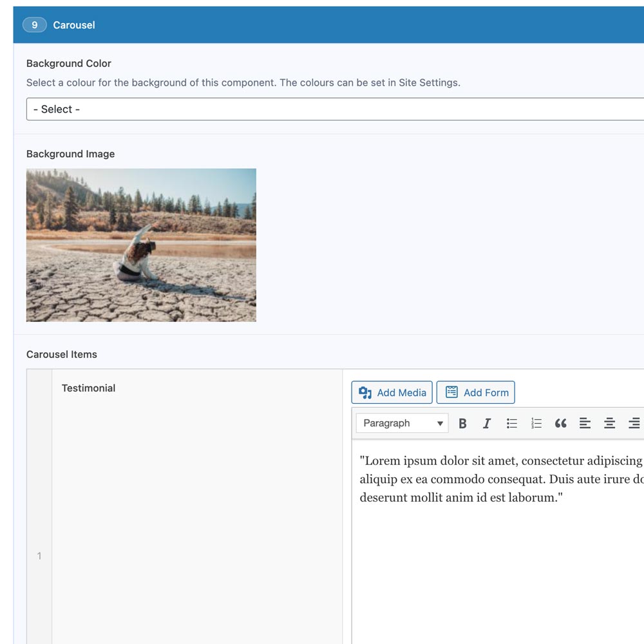The image size is (644, 644).
Task: Center align the testimonial text
Action: [609, 423]
